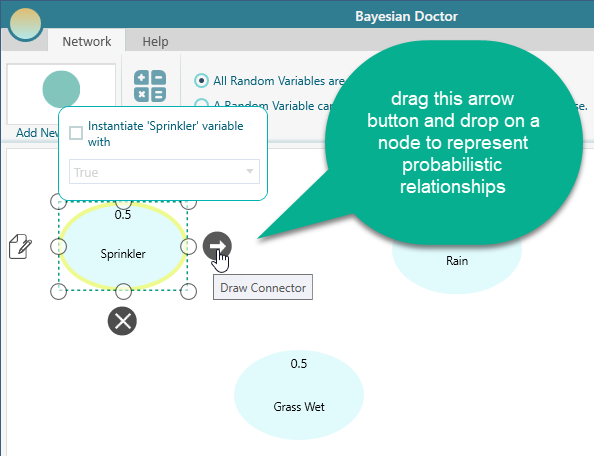Enable the Instantiate 'Sprinkler' variable checkbox

click(76, 133)
